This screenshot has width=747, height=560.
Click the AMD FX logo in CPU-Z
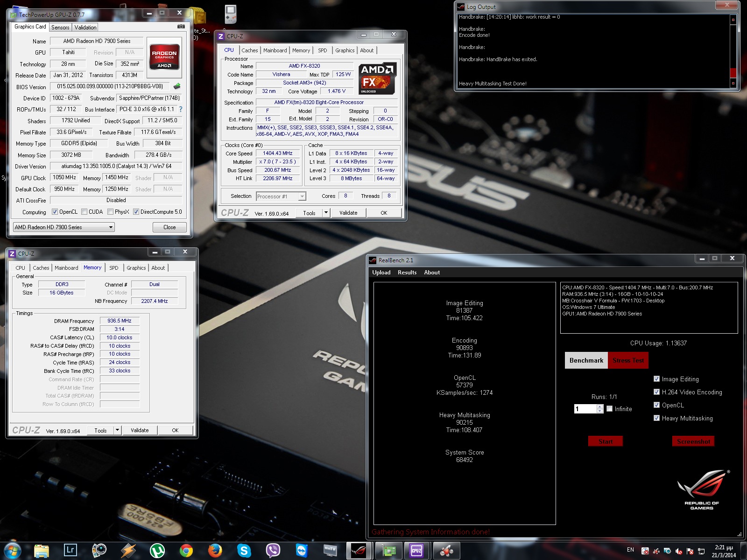click(377, 78)
